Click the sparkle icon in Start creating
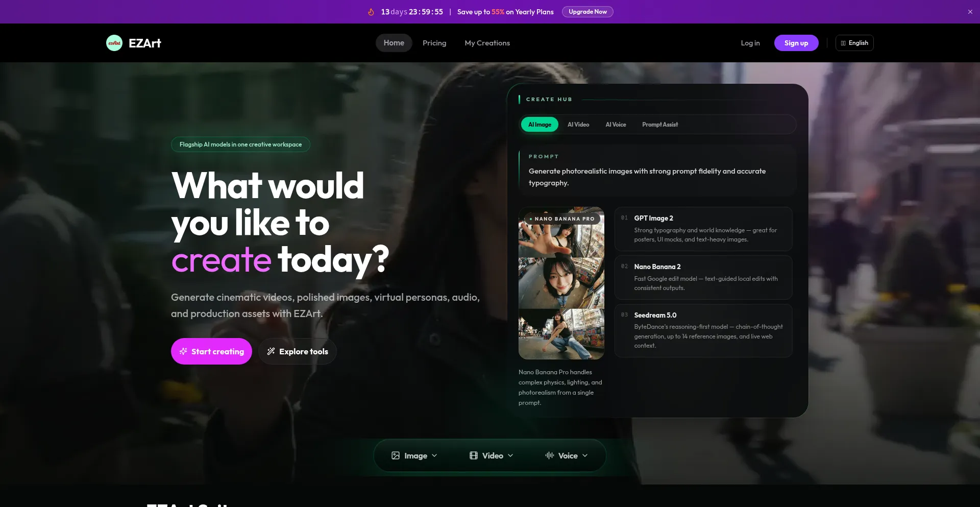980x507 pixels. point(183,351)
